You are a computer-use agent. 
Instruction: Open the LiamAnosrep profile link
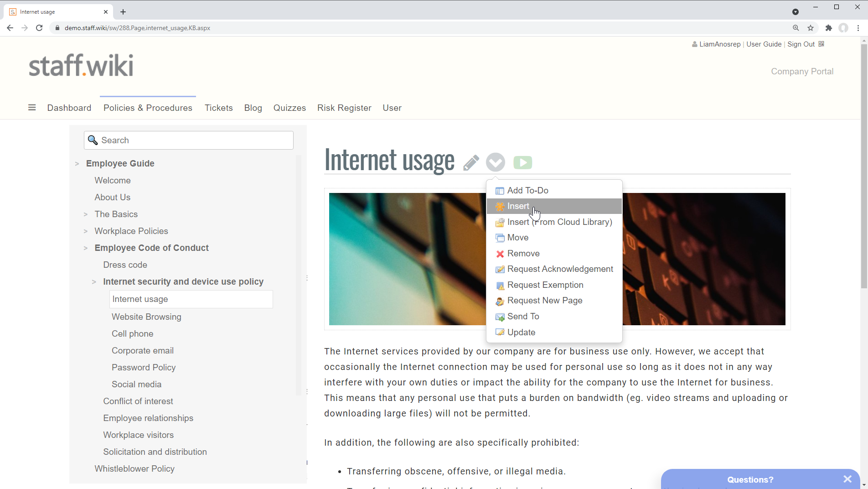click(720, 44)
